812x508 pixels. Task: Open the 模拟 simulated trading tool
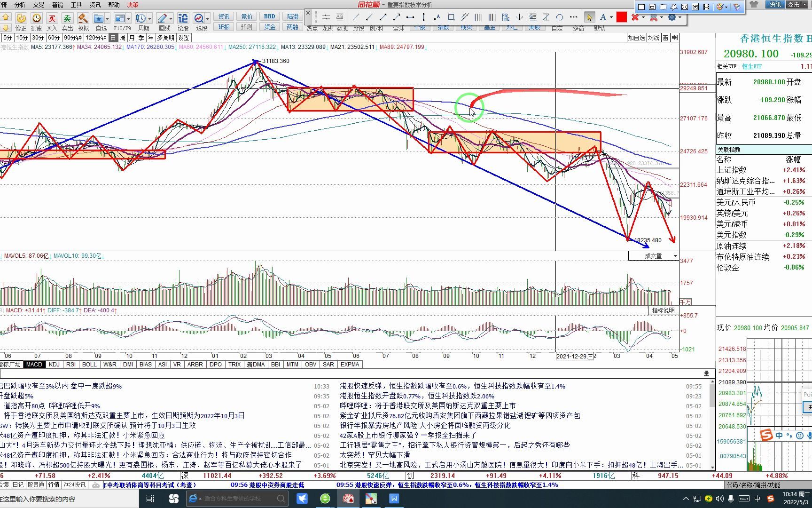point(83,18)
